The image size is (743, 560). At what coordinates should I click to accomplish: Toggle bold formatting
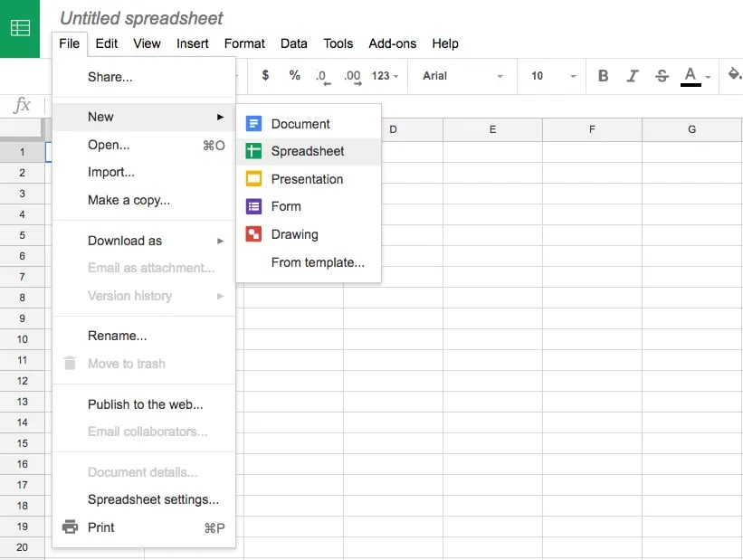coord(603,76)
